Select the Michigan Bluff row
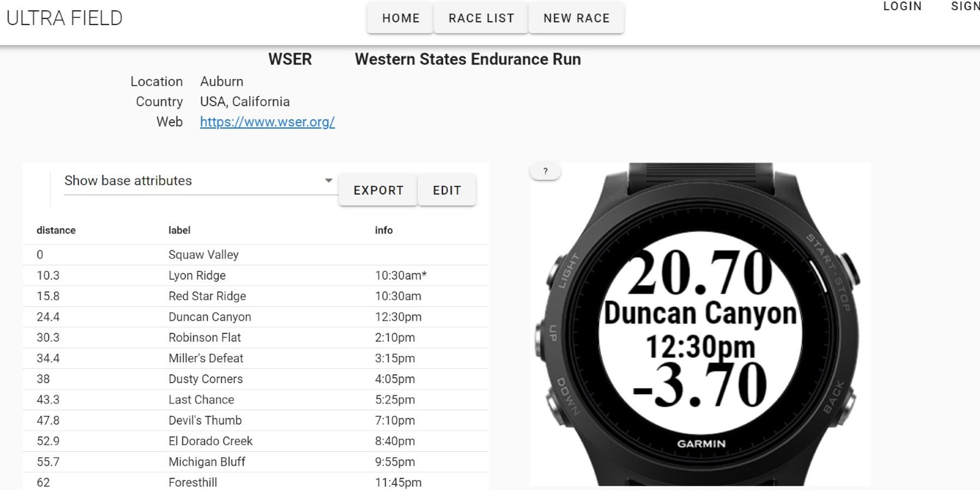The height and width of the screenshot is (490, 980). coord(256,462)
